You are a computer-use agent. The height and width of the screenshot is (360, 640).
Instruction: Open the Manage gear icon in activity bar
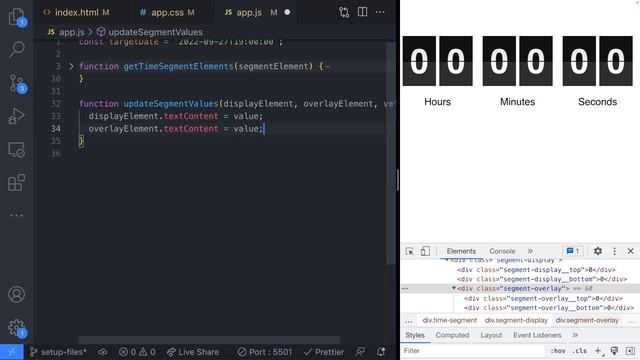coord(16,327)
